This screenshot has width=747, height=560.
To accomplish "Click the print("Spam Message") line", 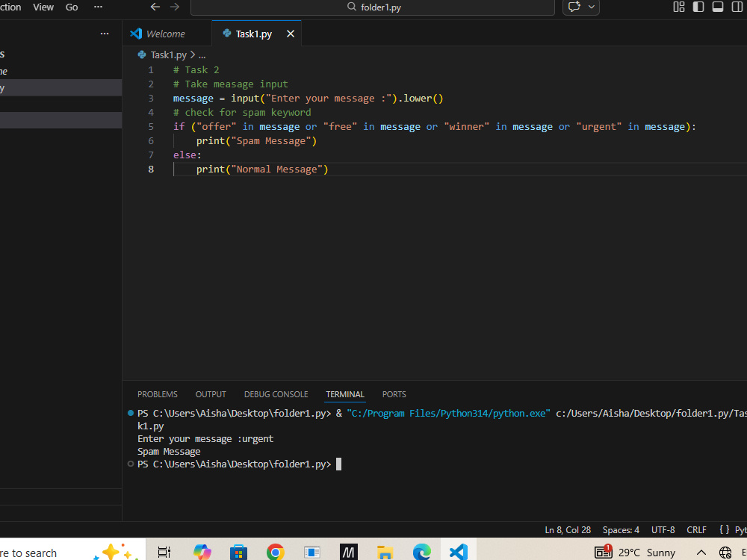I will [256, 141].
